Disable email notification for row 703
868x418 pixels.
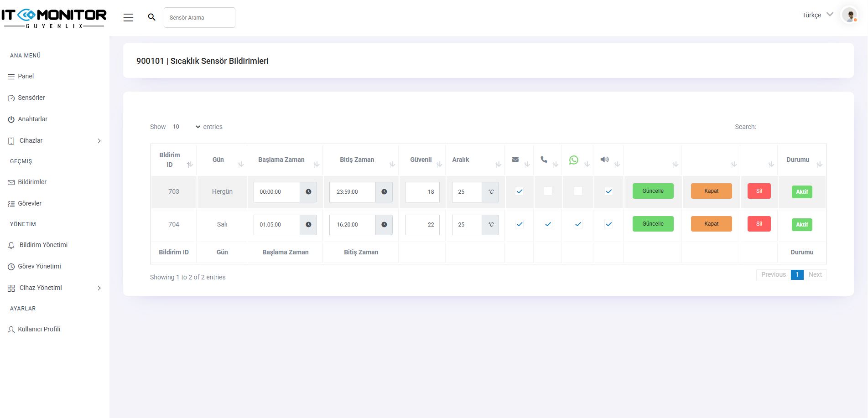[x=519, y=191]
